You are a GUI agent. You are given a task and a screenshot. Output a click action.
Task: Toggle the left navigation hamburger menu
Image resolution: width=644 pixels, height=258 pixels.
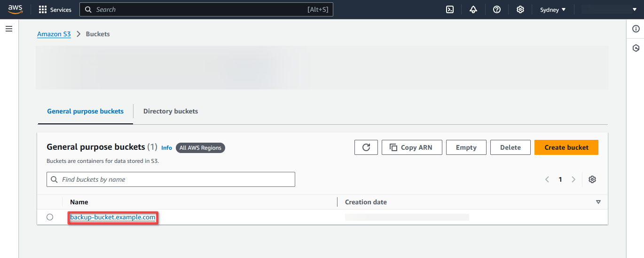click(8, 29)
